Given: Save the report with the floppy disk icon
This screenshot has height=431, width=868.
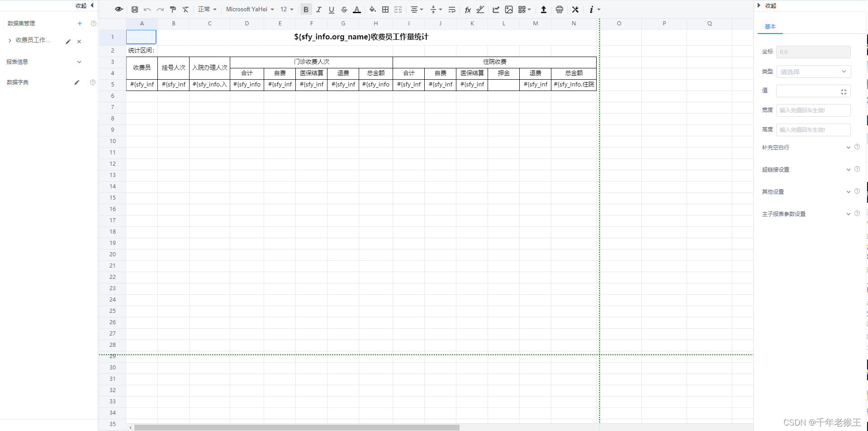Looking at the screenshot, I should [135, 9].
